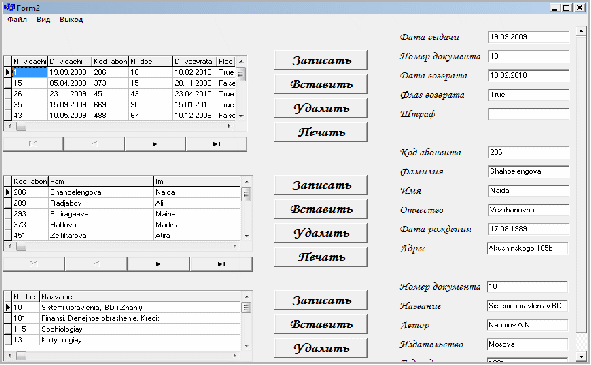Click Удалить button next to the subscribers grid

pyautogui.click(x=321, y=233)
